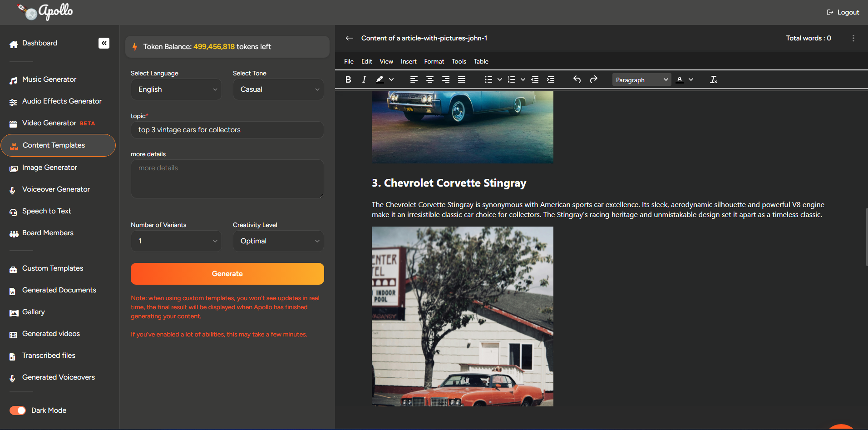Open the Number of Variants dropdown
This screenshot has height=430, width=868.
pyautogui.click(x=176, y=241)
